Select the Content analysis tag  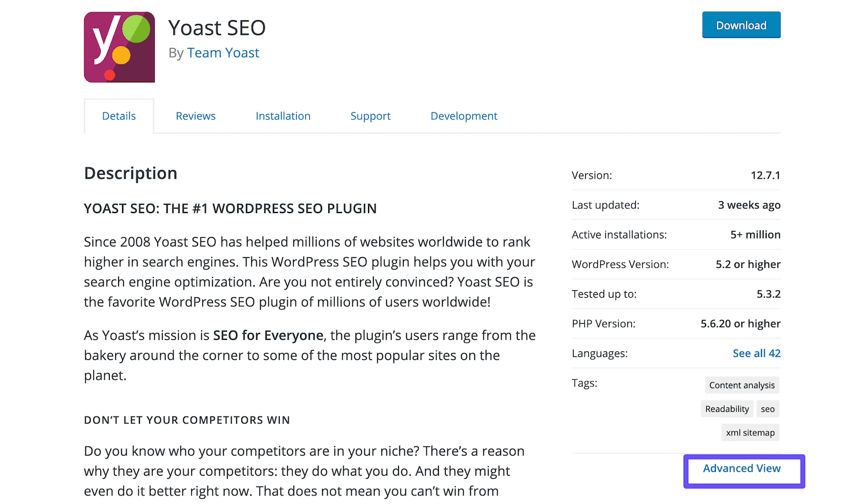pyautogui.click(x=742, y=385)
